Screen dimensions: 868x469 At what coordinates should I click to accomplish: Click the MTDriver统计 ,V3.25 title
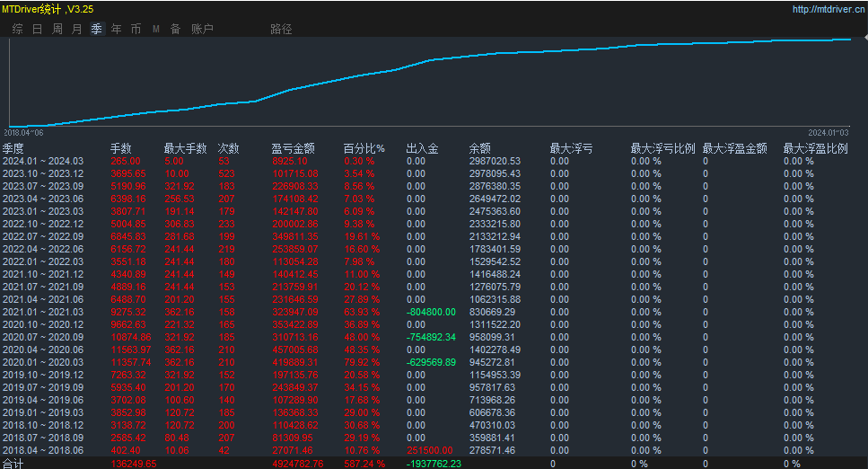[x=48, y=9]
